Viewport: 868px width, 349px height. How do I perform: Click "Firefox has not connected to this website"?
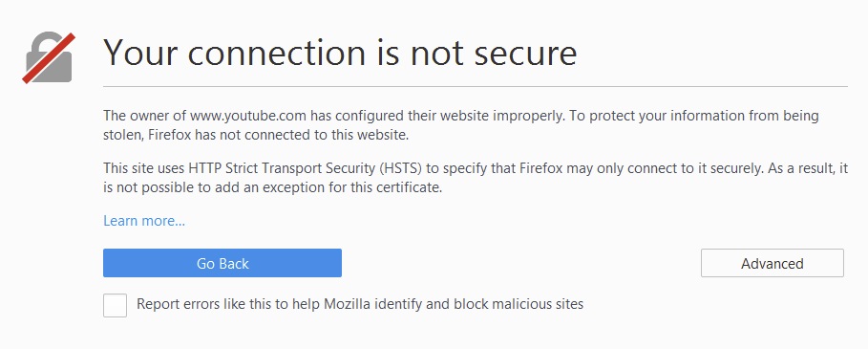pos(279,135)
